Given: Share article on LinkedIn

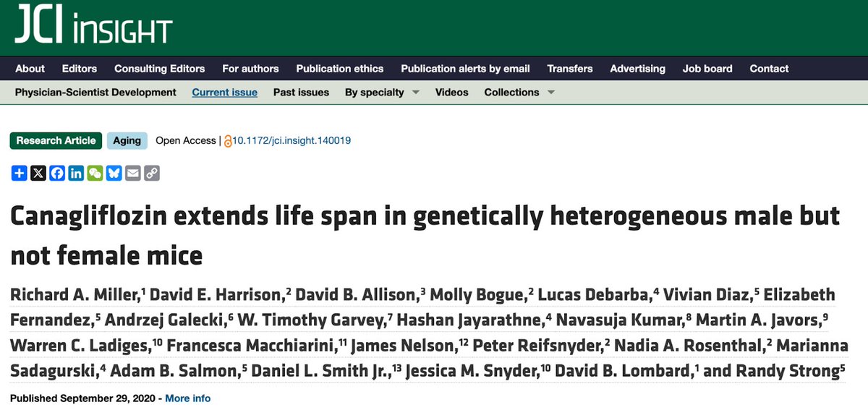Looking at the screenshot, I should [x=76, y=173].
